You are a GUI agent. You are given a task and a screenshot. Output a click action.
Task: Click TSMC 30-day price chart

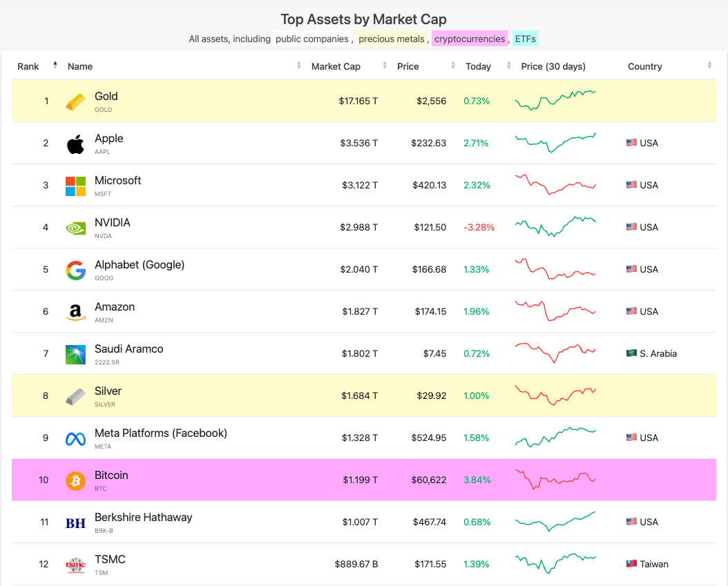(x=555, y=563)
